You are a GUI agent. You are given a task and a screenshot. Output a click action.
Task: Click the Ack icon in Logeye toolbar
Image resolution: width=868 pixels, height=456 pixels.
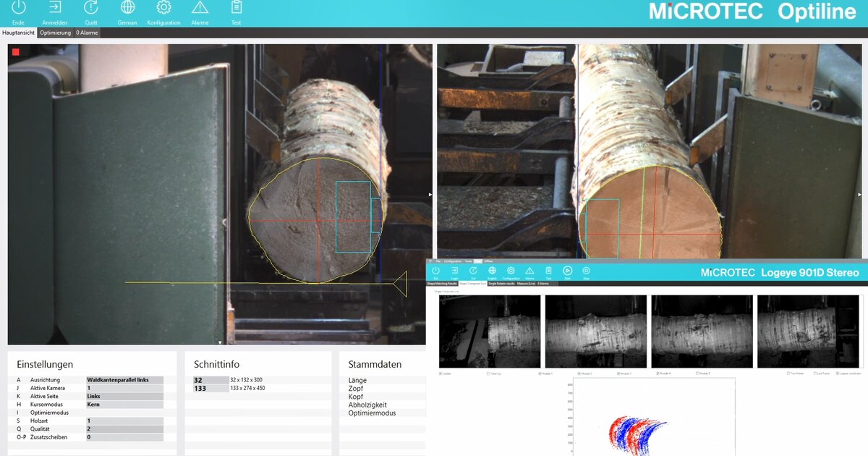(473, 271)
